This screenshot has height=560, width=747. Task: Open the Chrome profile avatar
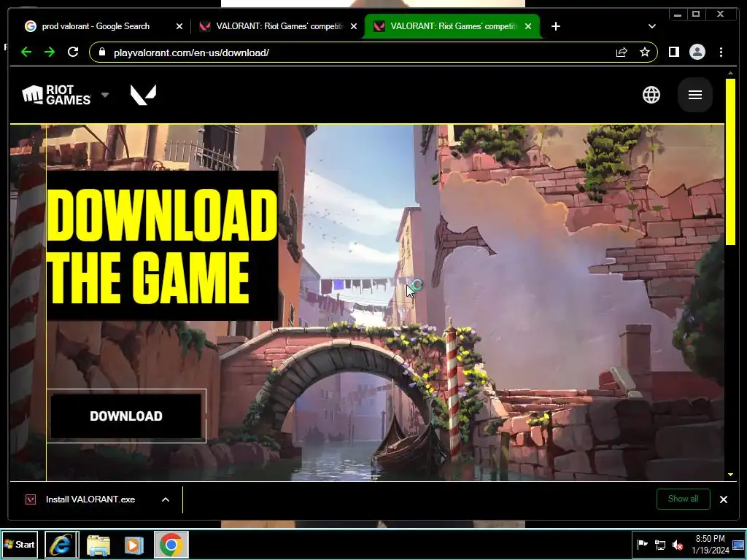[x=697, y=52]
